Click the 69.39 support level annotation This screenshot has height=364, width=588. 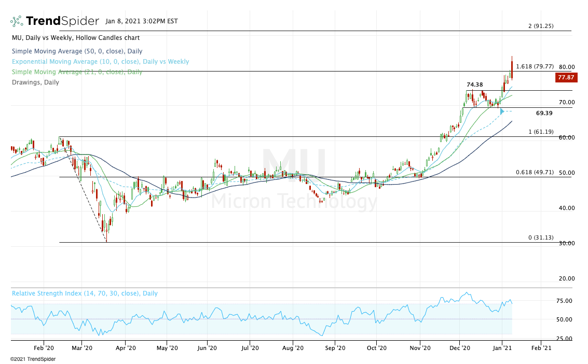543,113
